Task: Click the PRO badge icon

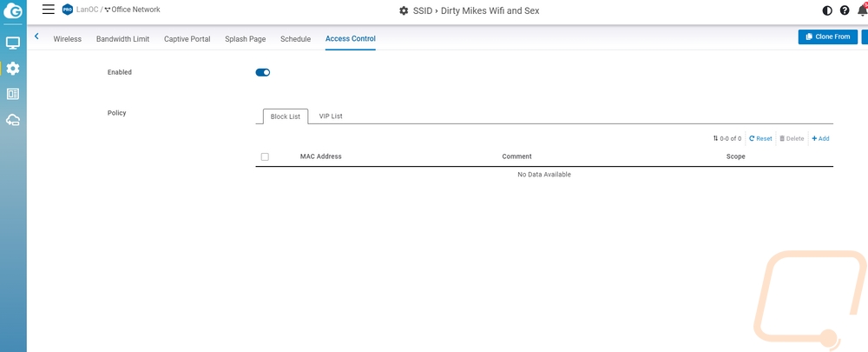Action: [x=68, y=10]
